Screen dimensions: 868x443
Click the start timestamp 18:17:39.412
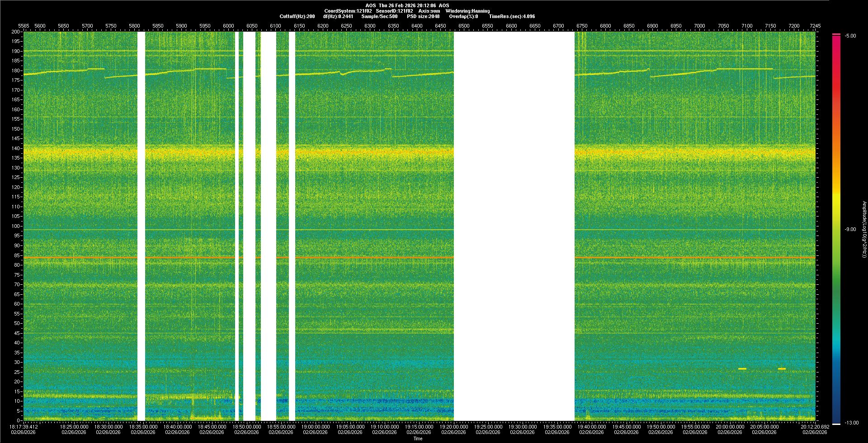[24, 427]
